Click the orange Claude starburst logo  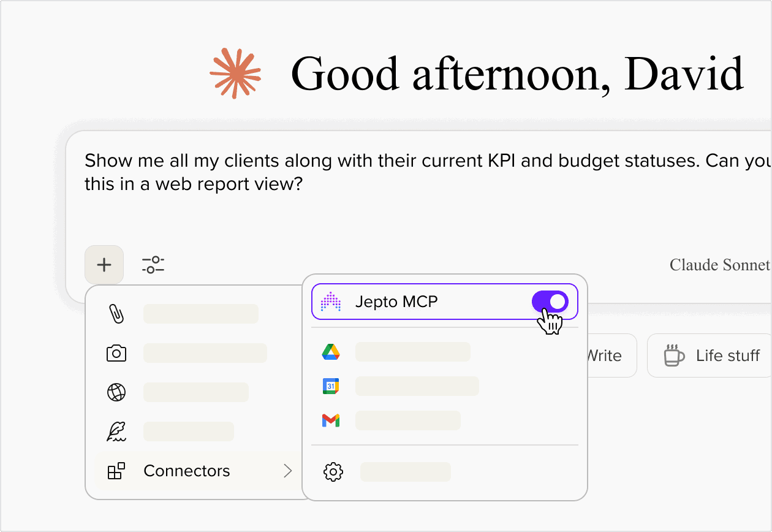(235, 73)
